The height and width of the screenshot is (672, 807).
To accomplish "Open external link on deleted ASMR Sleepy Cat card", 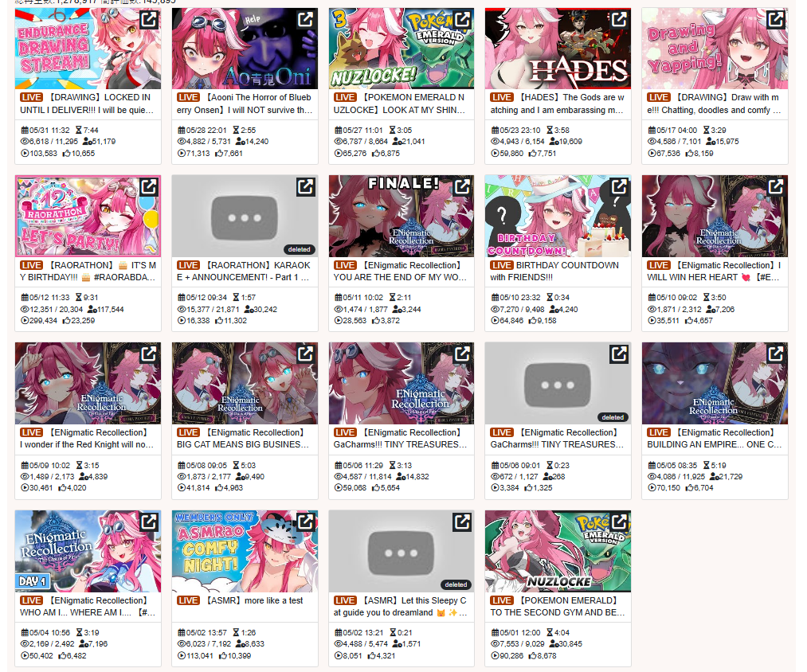I will 462,522.
